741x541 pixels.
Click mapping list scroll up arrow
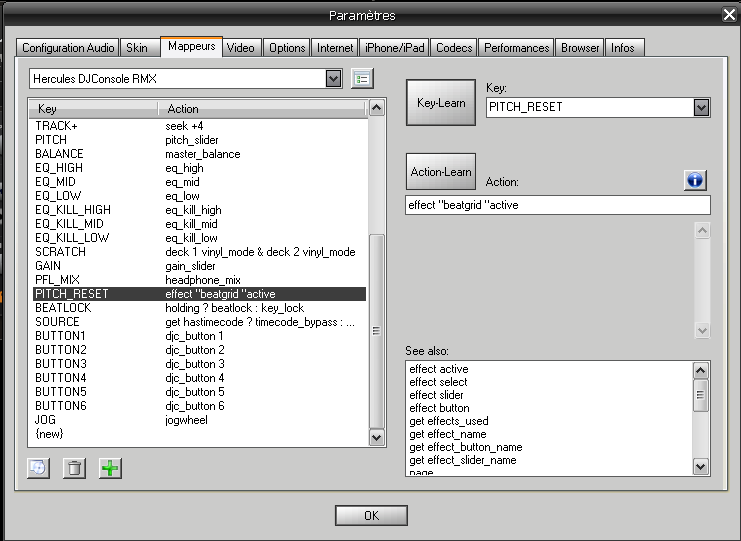(x=377, y=108)
